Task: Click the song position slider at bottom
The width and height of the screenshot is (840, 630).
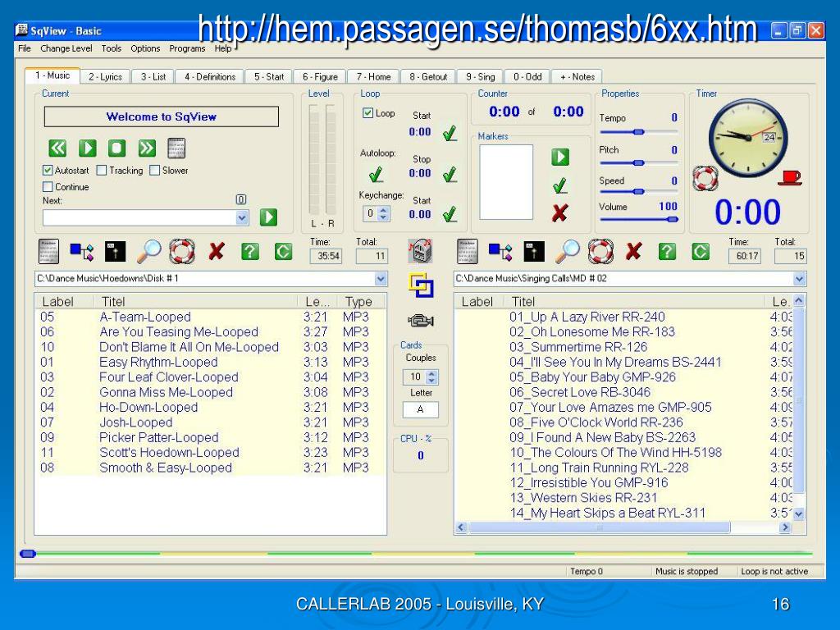Action: click(x=416, y=554)
